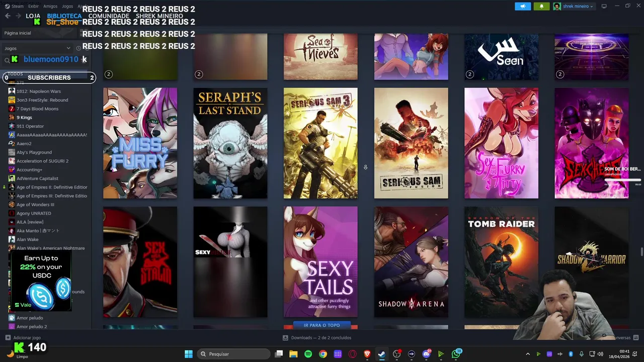Open the Steam announcements megaphone button

point(523,6)
